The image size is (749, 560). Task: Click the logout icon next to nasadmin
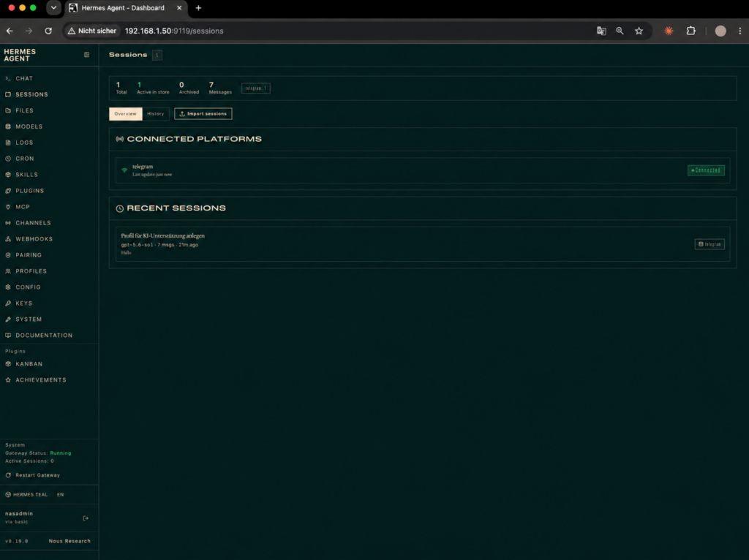point(86,518)
